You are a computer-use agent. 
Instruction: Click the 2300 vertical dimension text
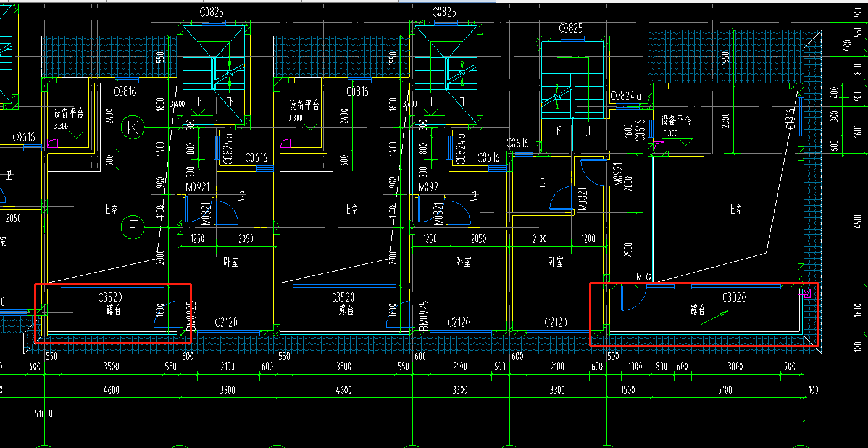click(x=726, y=121)
